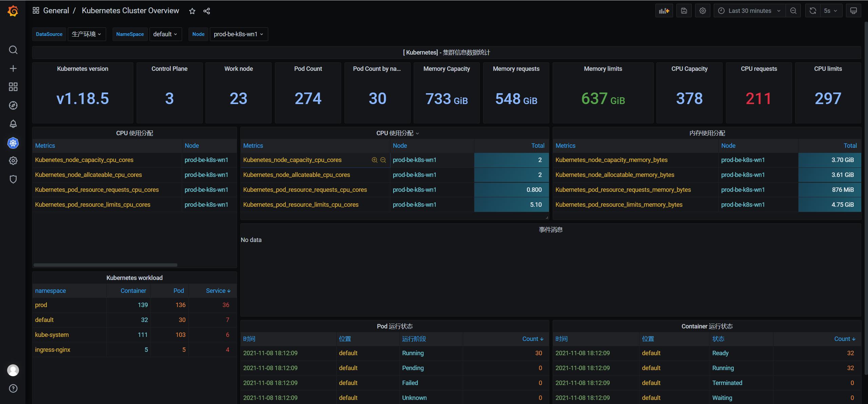Open the Alerting bell icon
Viewport: 868px width, 404px height.
click(x=13, y=124)
